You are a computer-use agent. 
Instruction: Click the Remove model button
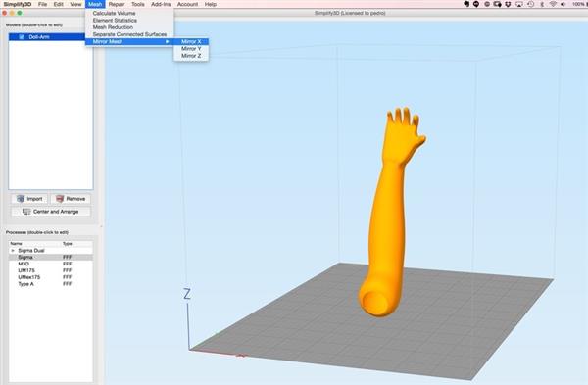[71, 199]
